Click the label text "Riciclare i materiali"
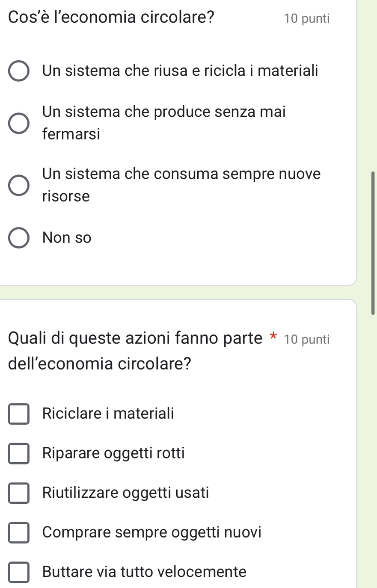Viewport: 377px width, 588px height. pos(108,414)
